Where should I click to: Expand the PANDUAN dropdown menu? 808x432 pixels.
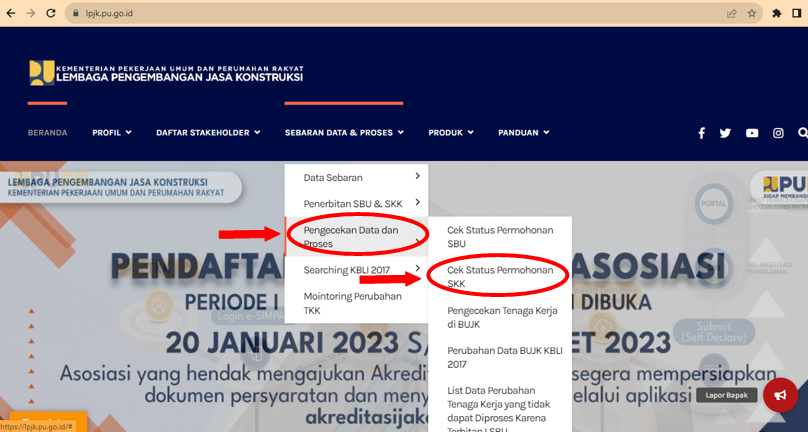click(524, 132)
